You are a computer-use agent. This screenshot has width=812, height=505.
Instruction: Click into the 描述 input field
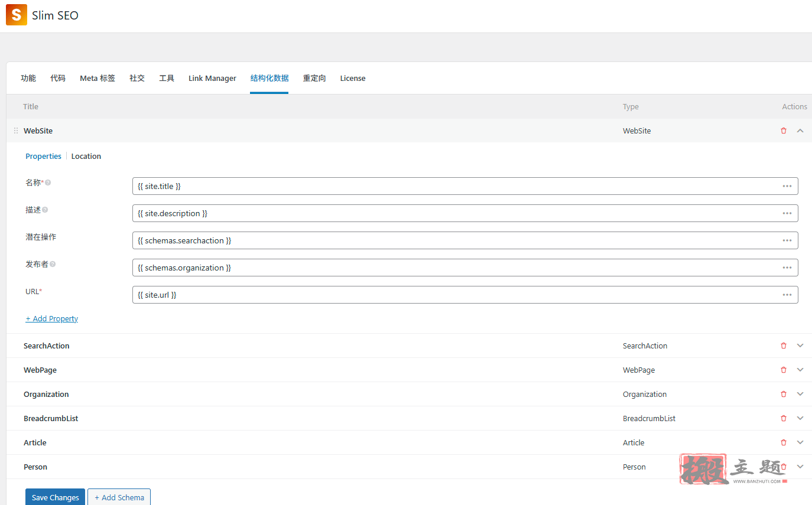pyautogui.click(x=465, y=213)
